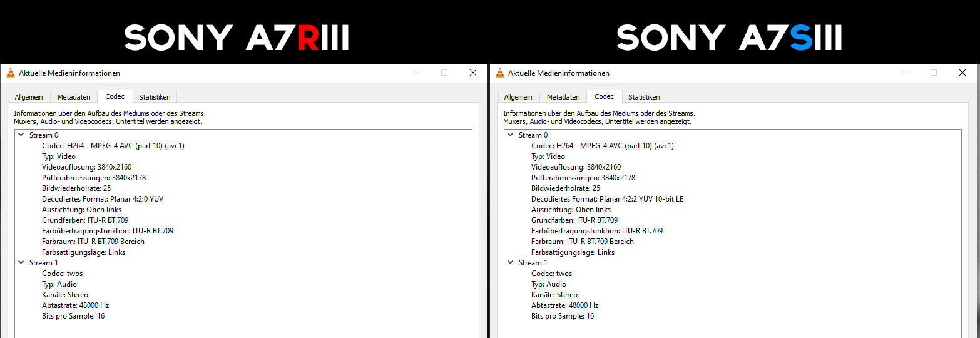Select 'Codec: twos' row in A7SIII window
Viewport: 980px width, 338px height.
point(552,274)
